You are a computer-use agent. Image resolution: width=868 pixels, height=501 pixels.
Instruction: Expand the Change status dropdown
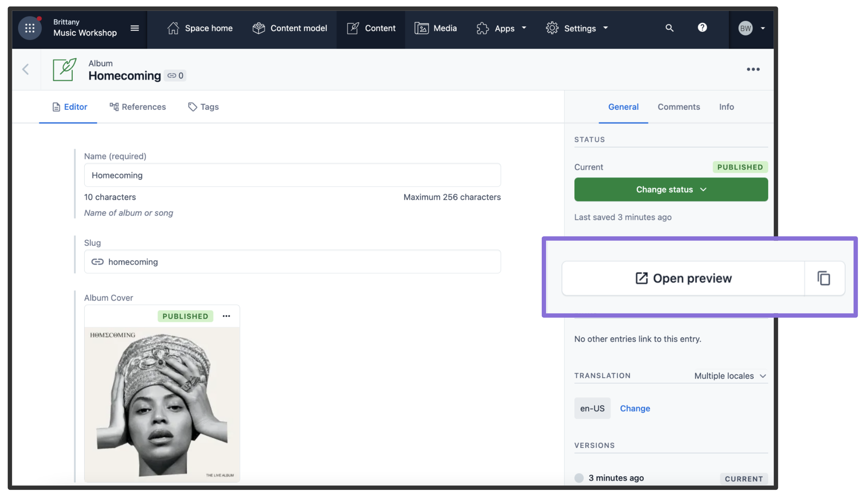[x=670, y=189]
